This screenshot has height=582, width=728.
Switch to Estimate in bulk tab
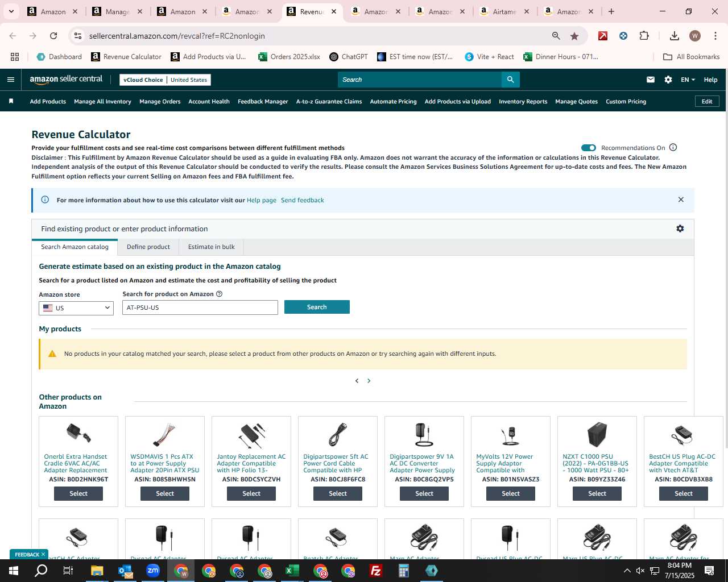[x=212, y=247]
